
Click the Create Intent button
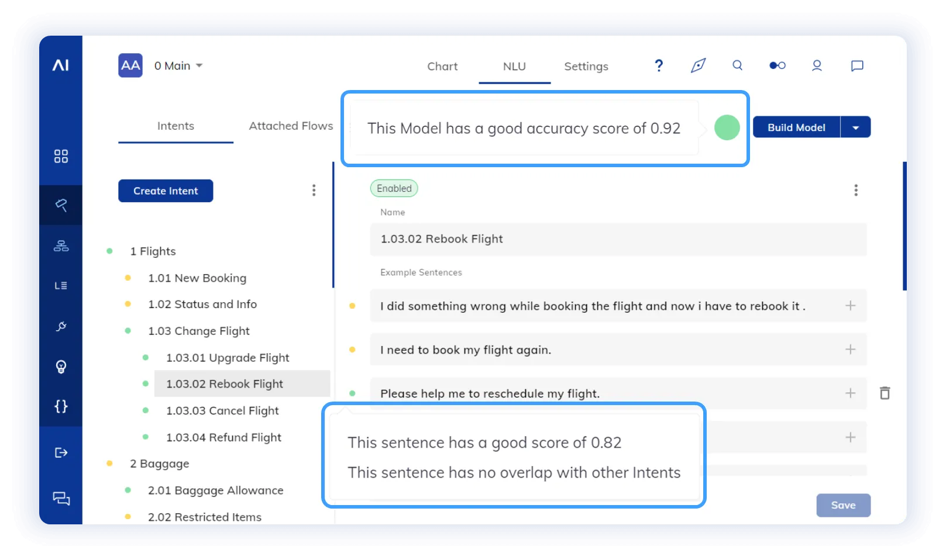tap(166, 191)
